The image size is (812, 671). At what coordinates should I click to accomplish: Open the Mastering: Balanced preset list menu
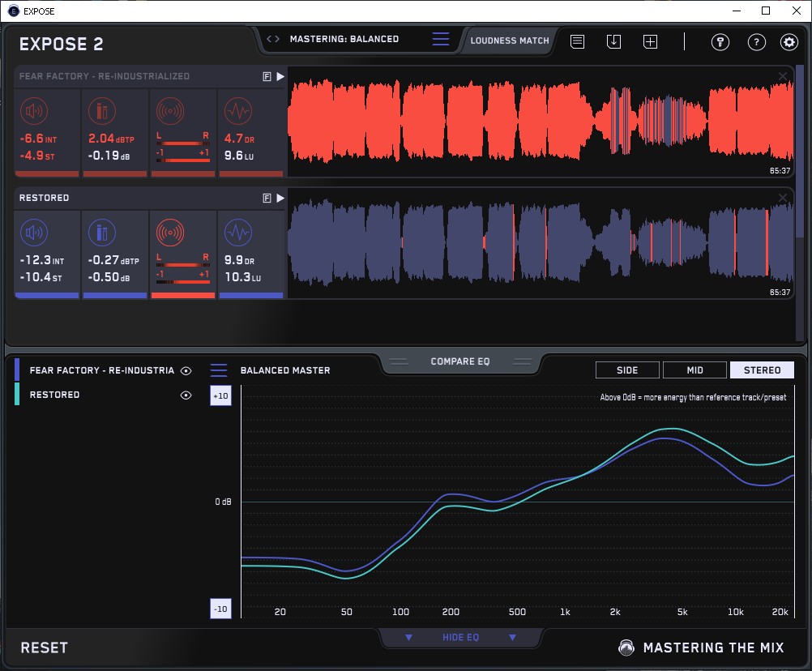(x=440, y=39)
